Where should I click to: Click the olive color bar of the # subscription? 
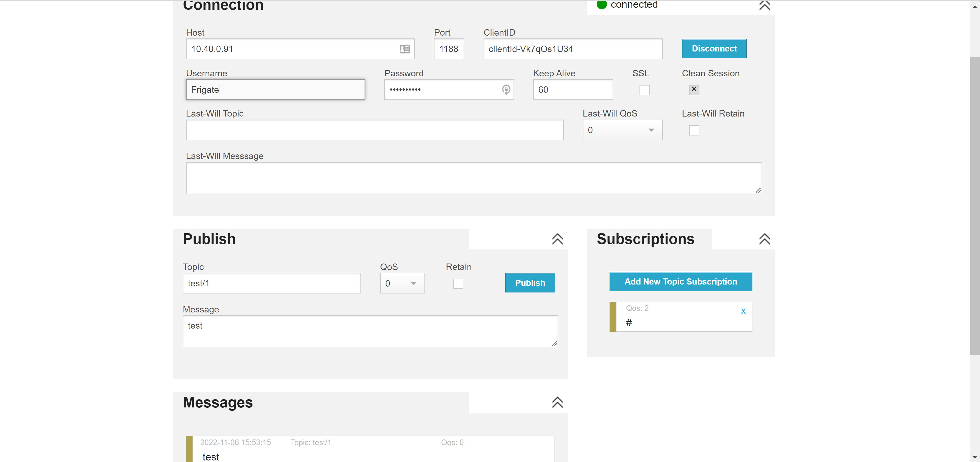(x=612, y=317)
